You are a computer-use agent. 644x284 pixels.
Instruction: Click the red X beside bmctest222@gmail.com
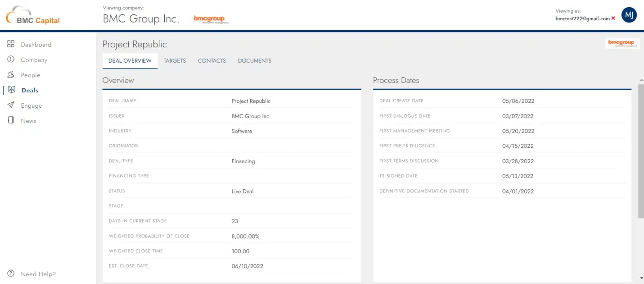click(x=613, y=18)
